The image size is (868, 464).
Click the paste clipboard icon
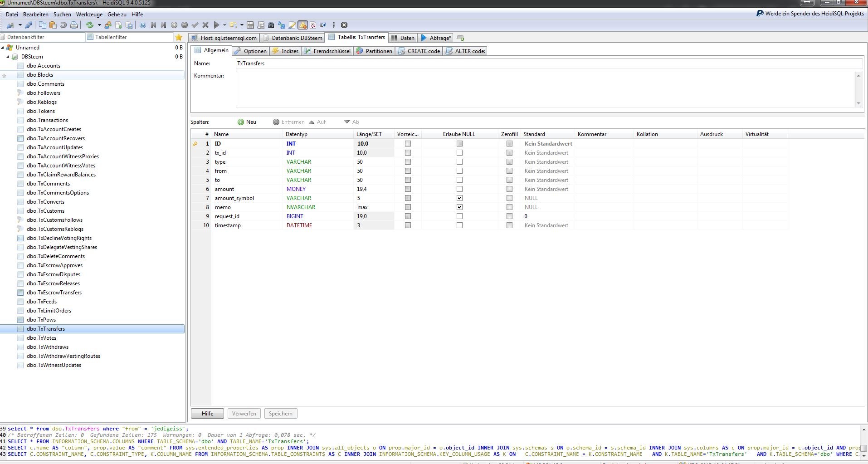(x=53, y=25)
